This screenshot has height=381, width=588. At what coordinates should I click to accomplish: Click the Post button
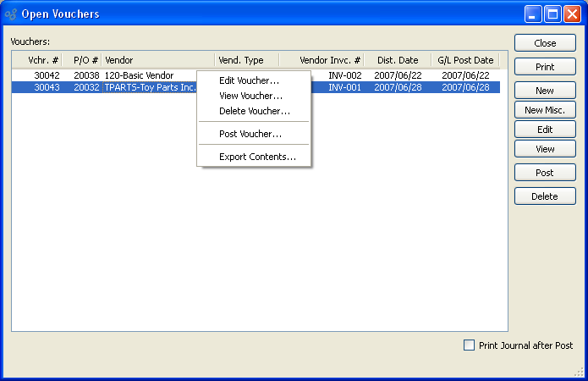545,173
